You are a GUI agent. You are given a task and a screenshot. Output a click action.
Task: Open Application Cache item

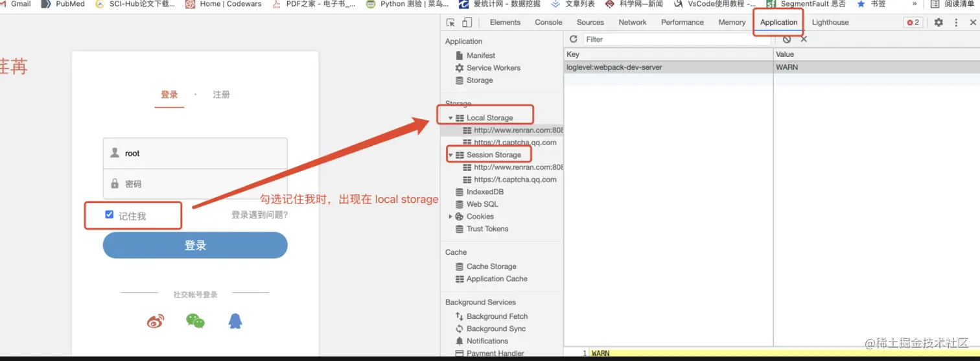coord(491,279)
